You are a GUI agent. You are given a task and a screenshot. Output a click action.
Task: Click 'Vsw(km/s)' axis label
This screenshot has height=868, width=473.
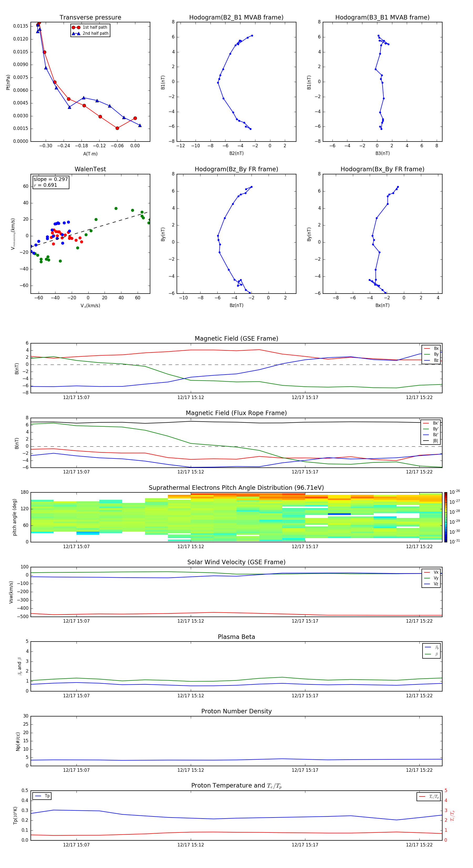coord(11,592)
